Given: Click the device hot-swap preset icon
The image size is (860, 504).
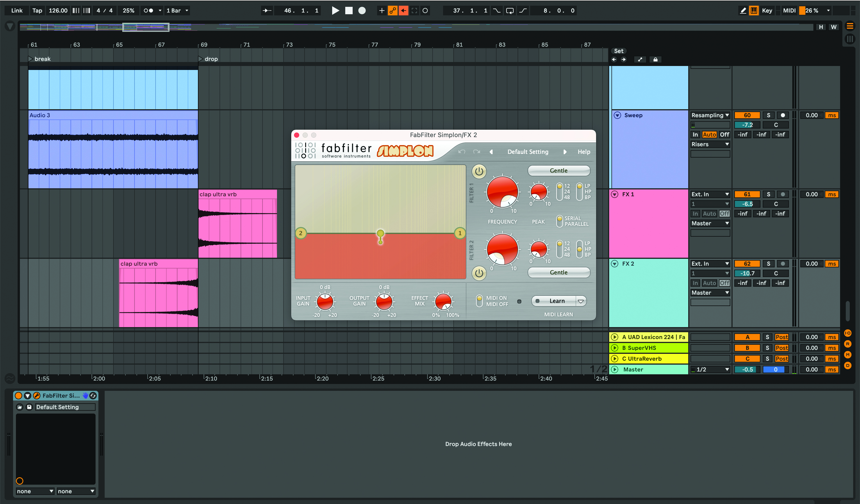Looking at the screenshot, I should pos(92,395).
